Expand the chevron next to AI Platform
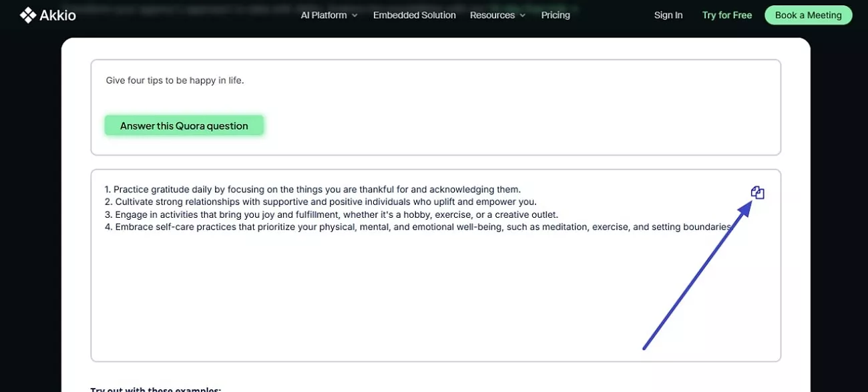The image size is (868, 392). point(355,15)
